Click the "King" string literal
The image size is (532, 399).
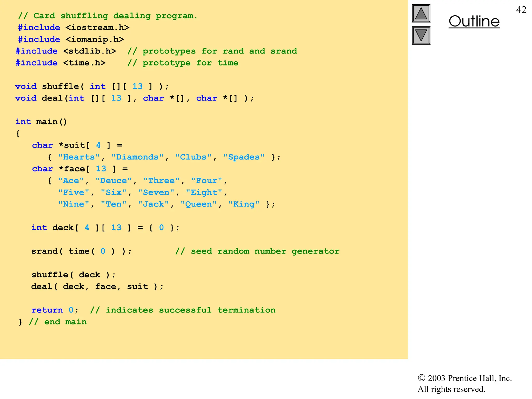pos(244,204)
